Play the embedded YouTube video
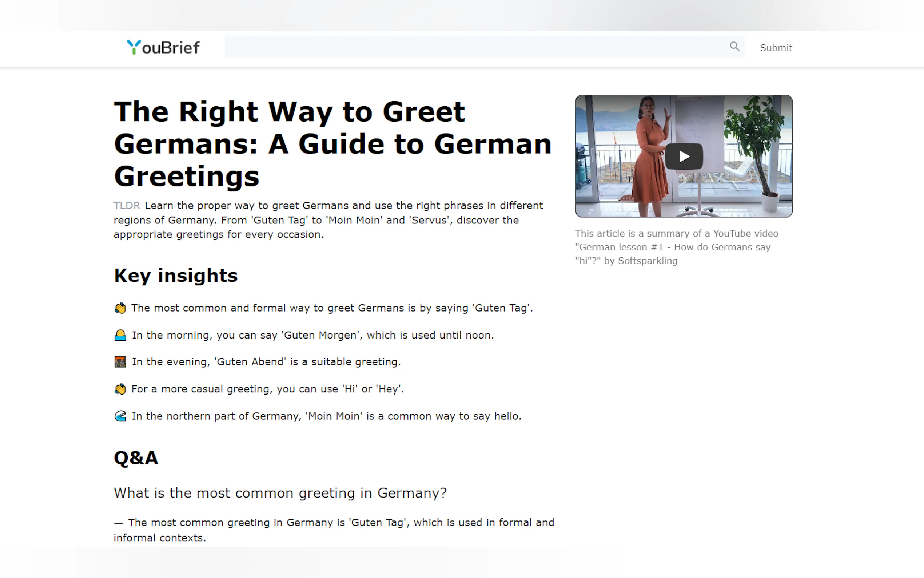 pyautogui.click(x=683, y=157)
